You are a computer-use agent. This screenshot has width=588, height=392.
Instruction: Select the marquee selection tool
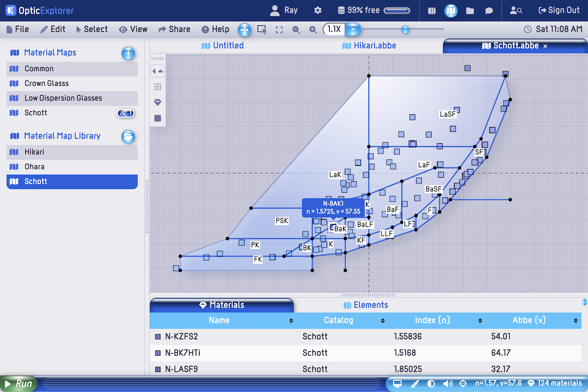point(262,29)
